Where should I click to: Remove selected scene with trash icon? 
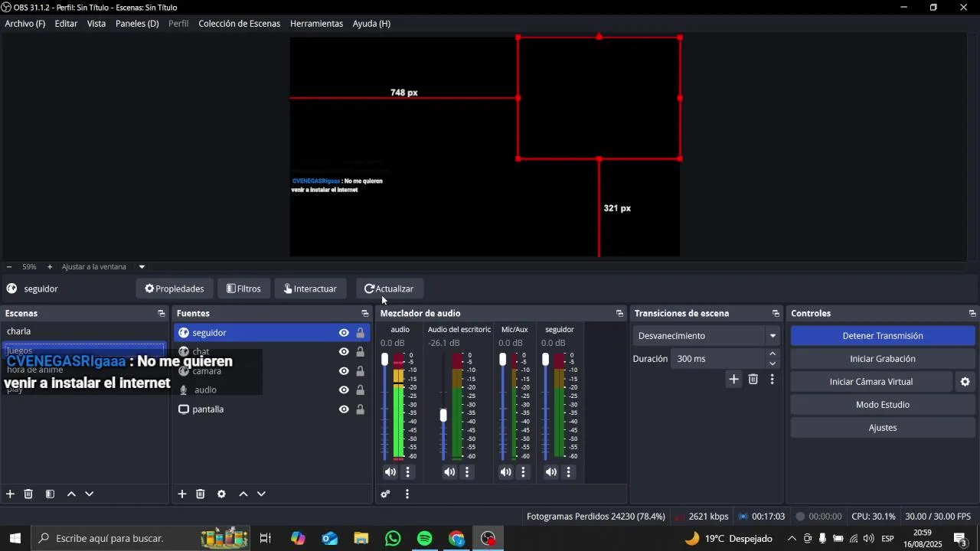pos(28,494)
